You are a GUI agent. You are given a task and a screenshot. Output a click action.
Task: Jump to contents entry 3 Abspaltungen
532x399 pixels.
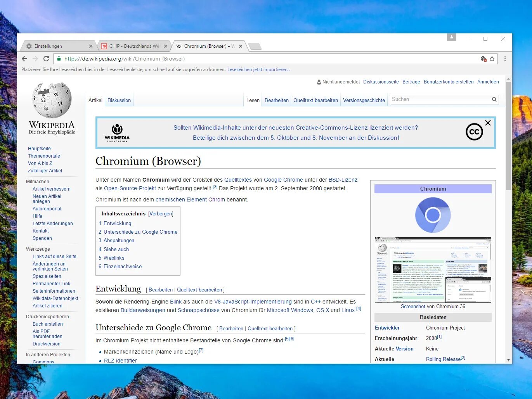(116, 240)
